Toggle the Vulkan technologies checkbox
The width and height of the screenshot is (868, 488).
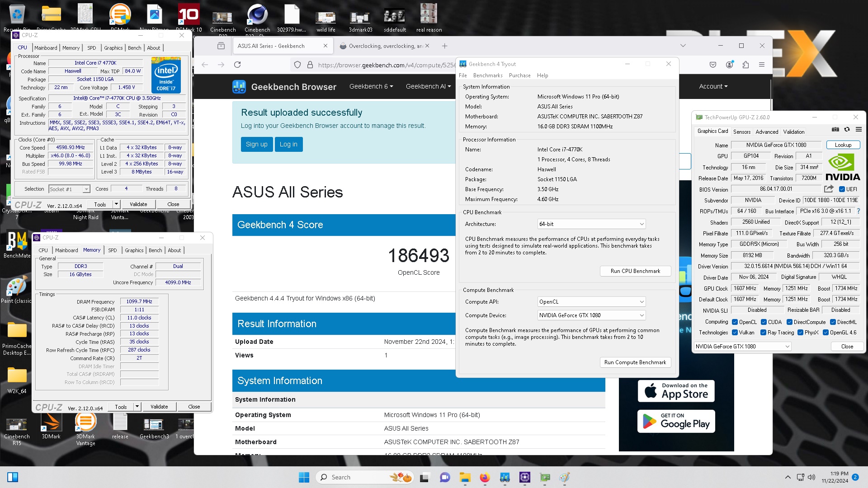tap(735, 333)
